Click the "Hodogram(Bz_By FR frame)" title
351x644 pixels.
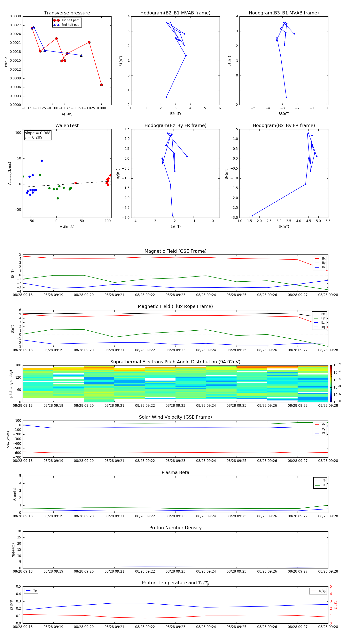click(x=175, y=125)
